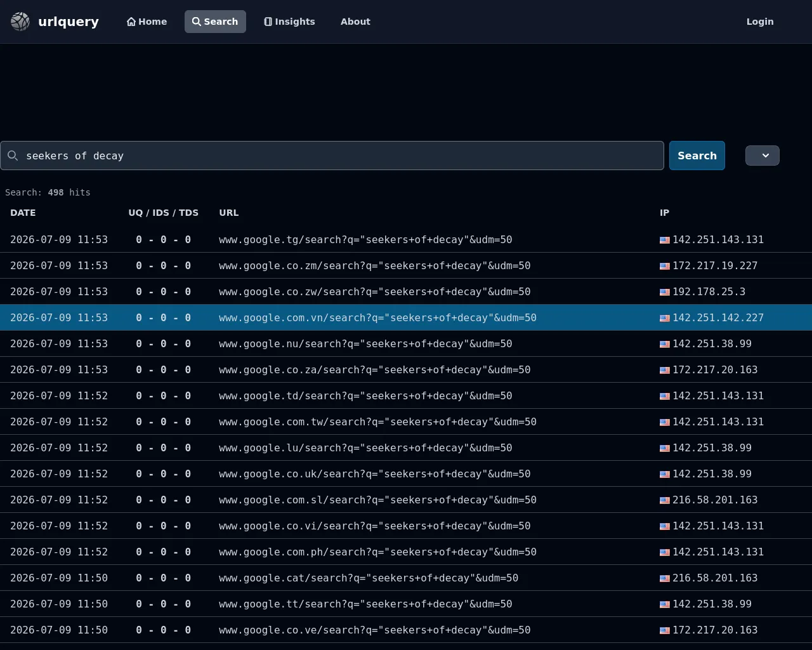
Task: Click IP address 142.251.142.227
Action: 718,318
